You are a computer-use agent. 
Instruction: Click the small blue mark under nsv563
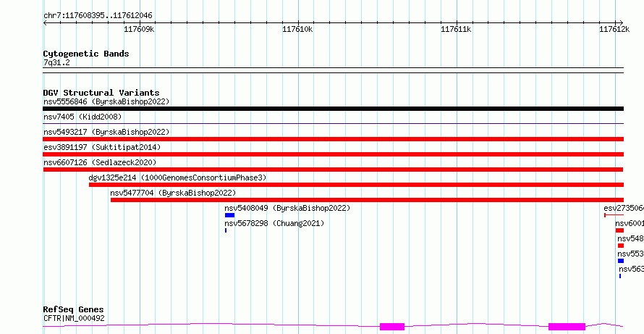click(620, 276)
